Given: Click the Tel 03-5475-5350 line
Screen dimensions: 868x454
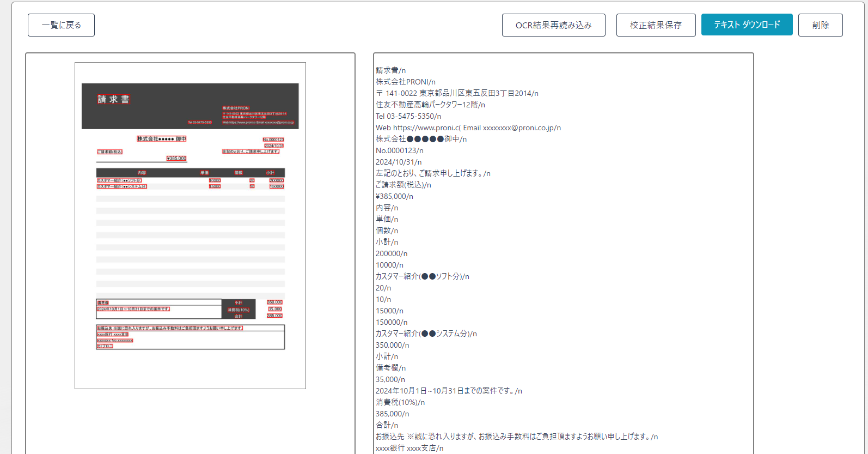Looking at the screenshot, I should click(408, 116).
